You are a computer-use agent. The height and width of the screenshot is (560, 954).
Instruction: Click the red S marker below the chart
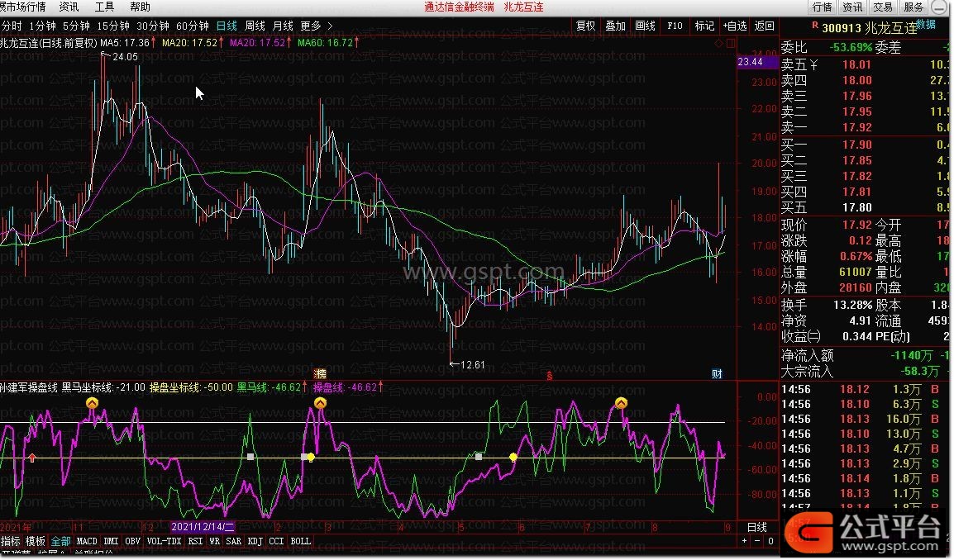click(550, 376)
